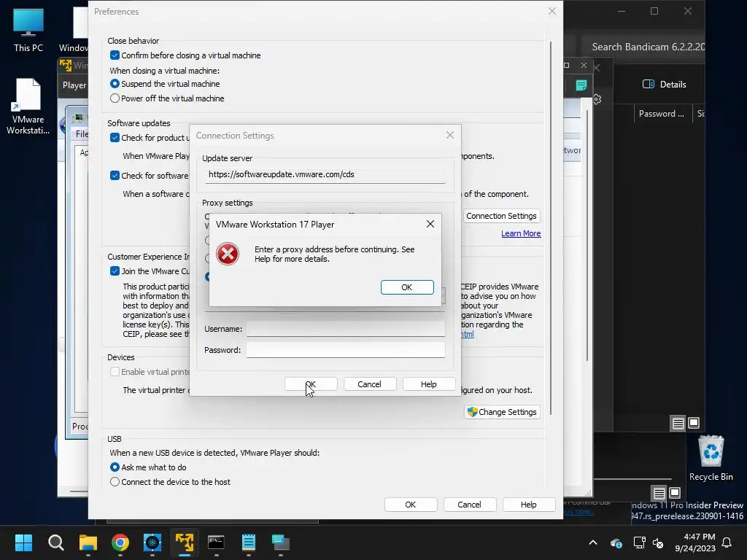
Task: Click Cancel in the Connection Settings dialog
Action: pyautogui.click(x=370, y=384)
